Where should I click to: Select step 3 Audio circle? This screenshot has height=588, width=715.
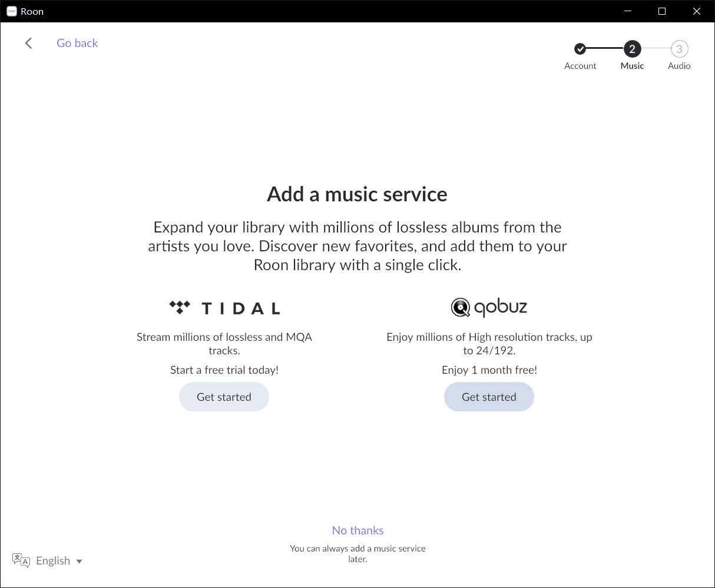679,49
